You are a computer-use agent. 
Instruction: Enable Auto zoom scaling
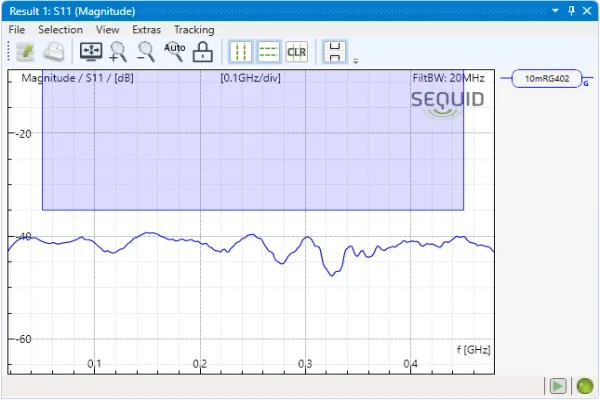[x=174, y=50]
